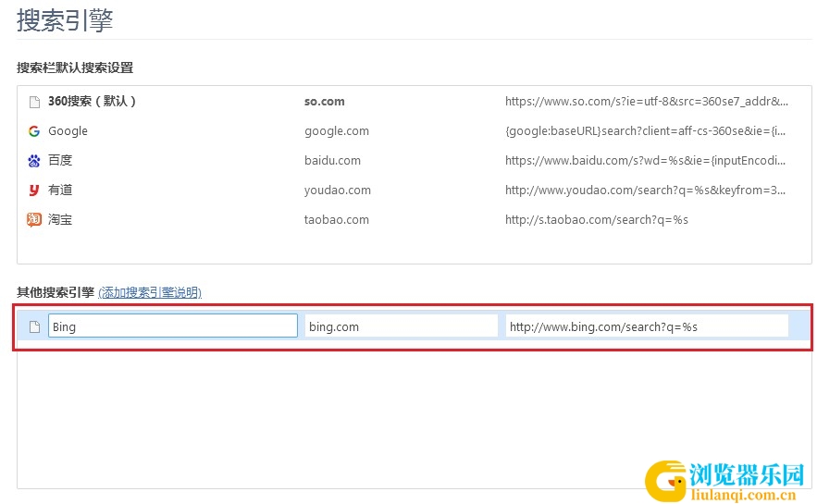Viewport: 817px width, 504px height.
Task: Click the 其他搜索引擎 heading
Action: coord(56,292)
